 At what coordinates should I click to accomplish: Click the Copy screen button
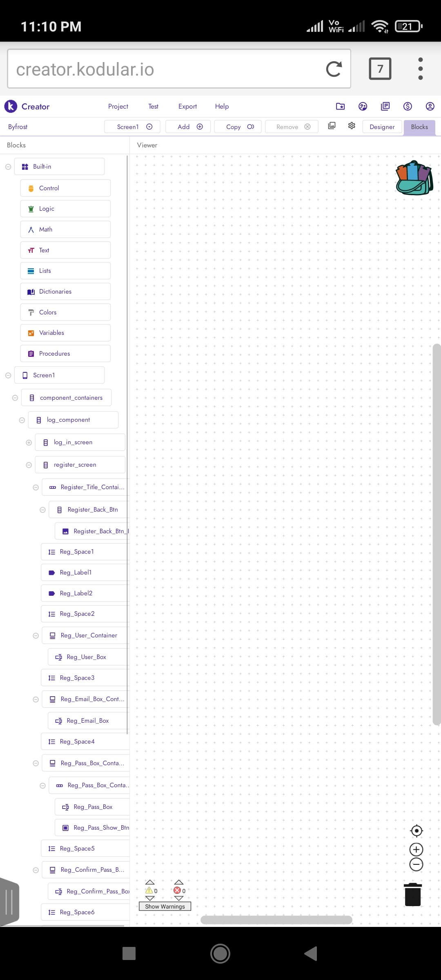[x=240, y=127]
